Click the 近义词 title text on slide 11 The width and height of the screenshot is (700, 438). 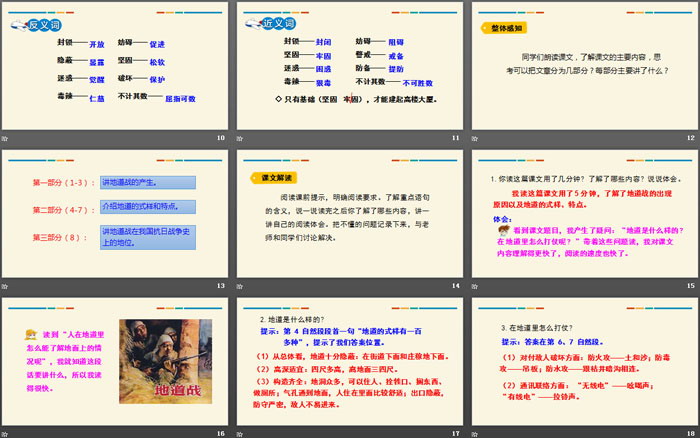point(279,23)
